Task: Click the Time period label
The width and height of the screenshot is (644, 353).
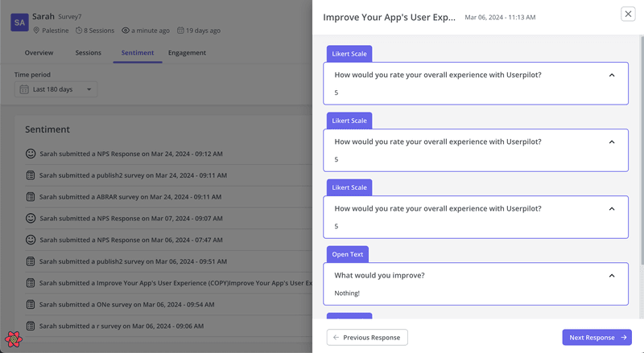Action: click(x=32, y=75)
